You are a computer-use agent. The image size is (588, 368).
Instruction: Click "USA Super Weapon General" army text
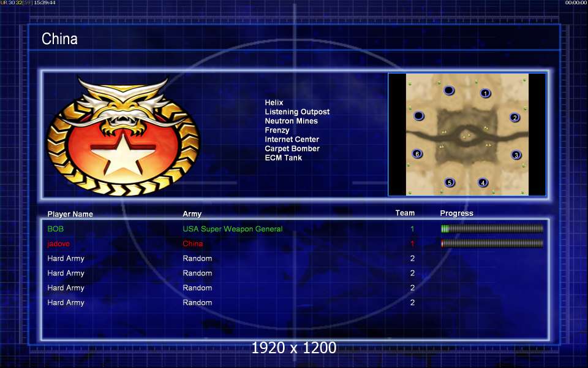coord(233,229)
